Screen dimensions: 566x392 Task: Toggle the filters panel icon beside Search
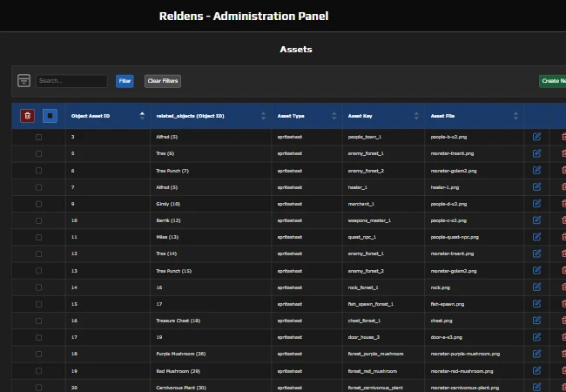pyautogui.click(x=24, y=80)
